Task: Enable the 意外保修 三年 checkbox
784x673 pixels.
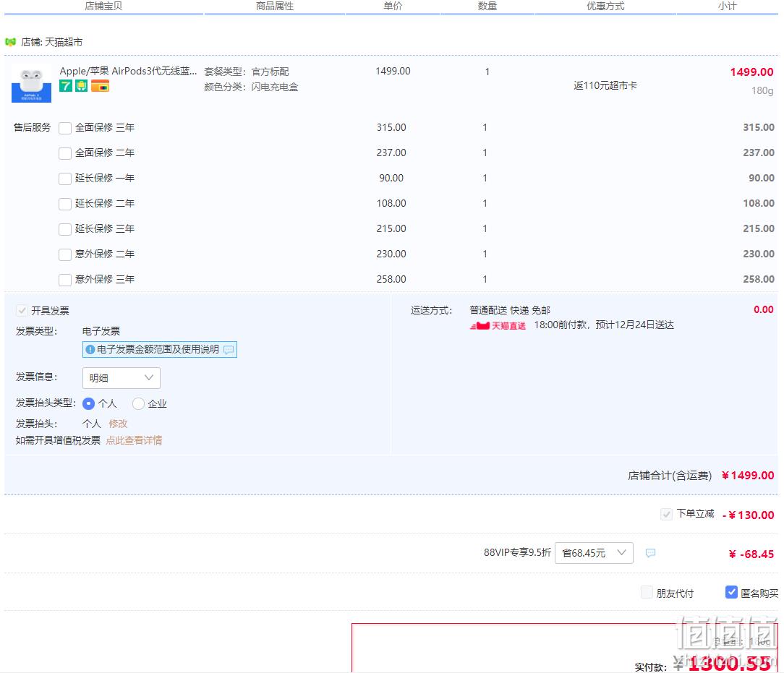Action: 65,279
